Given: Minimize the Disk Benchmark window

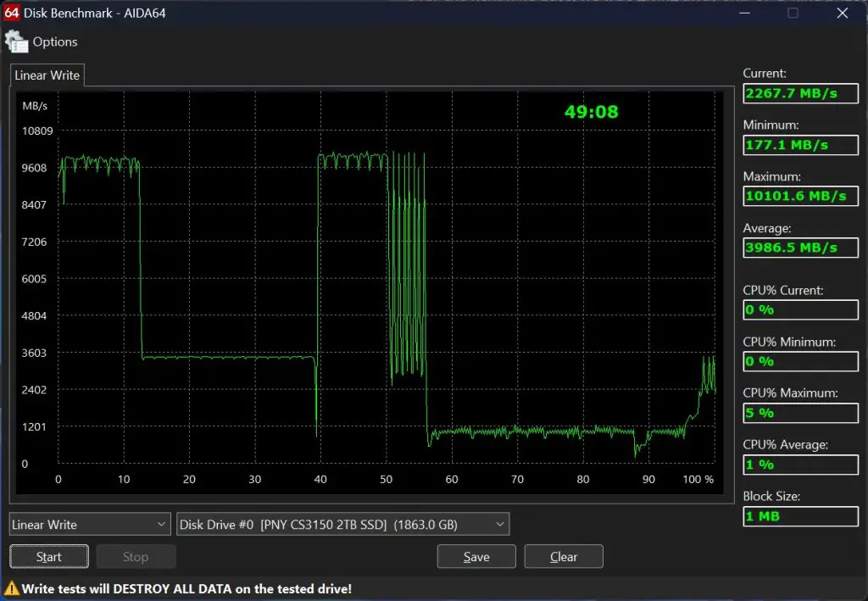Looking at the screenshot, I should coord(744,13).
